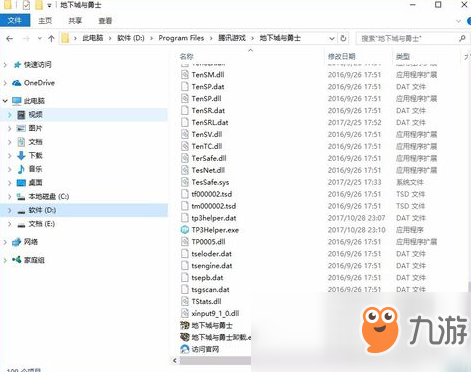The height and width of the screenshot is (372, 471).
Task: Select the tf000002.tsd file icon
Action: pyautogui.click(x=185, y=194)
